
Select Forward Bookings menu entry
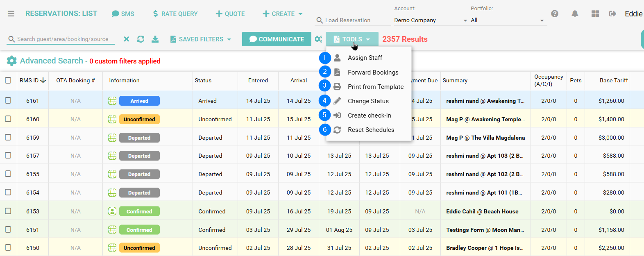click(373, 72)
